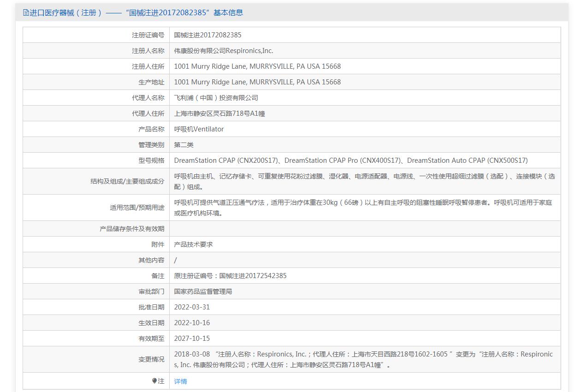This screenshot has width=581, height=392.
Task: Click the 生产地址 address value
Action: click(257, 82)
